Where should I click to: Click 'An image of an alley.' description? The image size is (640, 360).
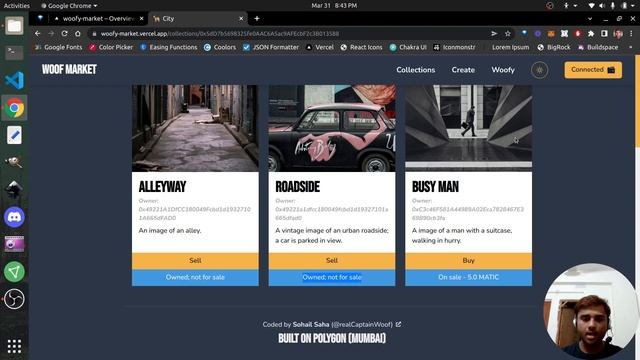[x=170, y=231]
